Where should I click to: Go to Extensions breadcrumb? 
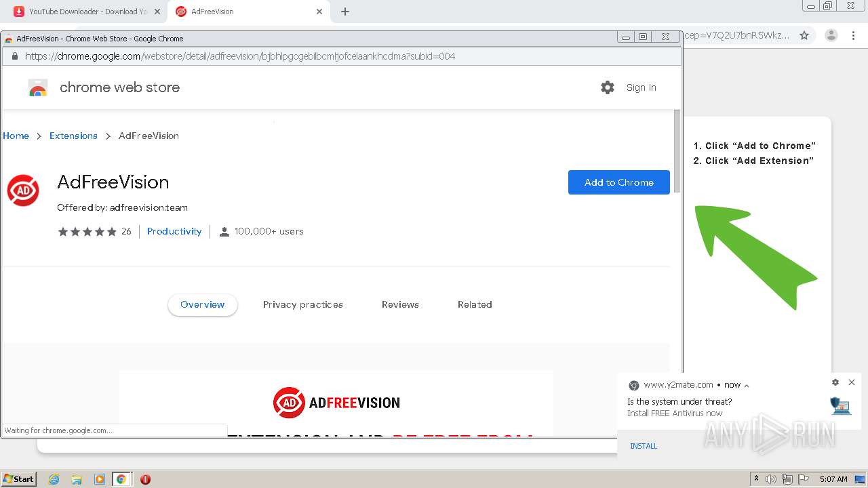click(73, 136)
